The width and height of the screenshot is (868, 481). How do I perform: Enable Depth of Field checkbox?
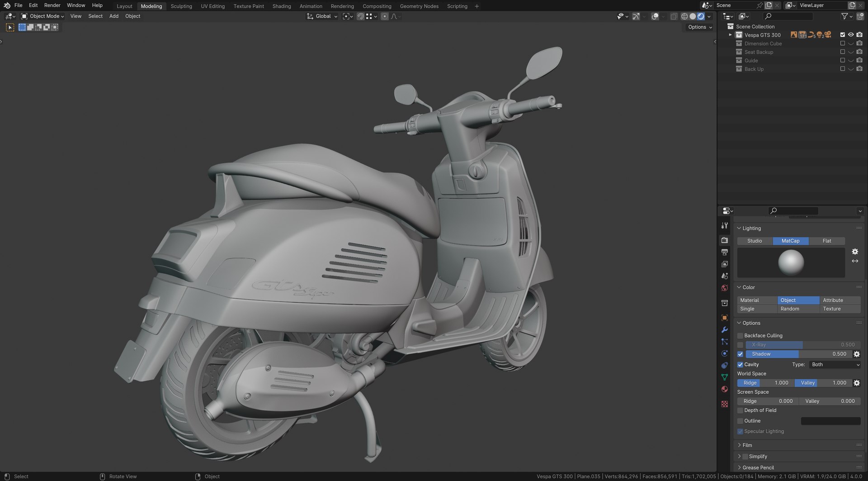740,410
